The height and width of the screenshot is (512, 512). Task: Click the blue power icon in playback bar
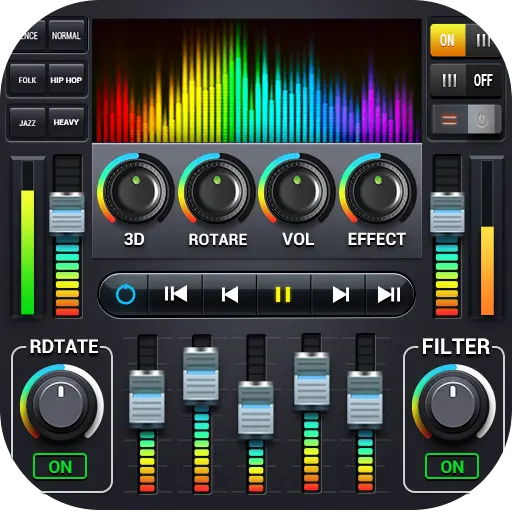(x=126, y=294)
